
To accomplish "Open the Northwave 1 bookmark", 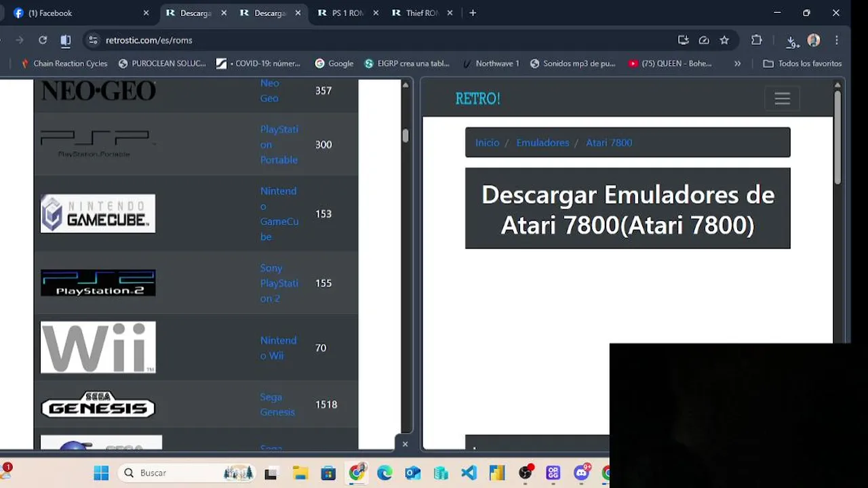I will coord(490,64).
